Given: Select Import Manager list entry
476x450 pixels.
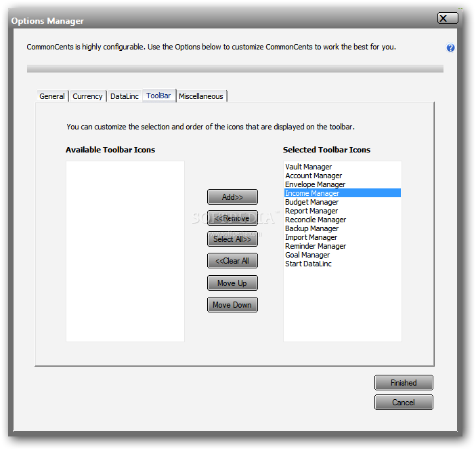Looking at the screenshot, I should coord(343,237).
